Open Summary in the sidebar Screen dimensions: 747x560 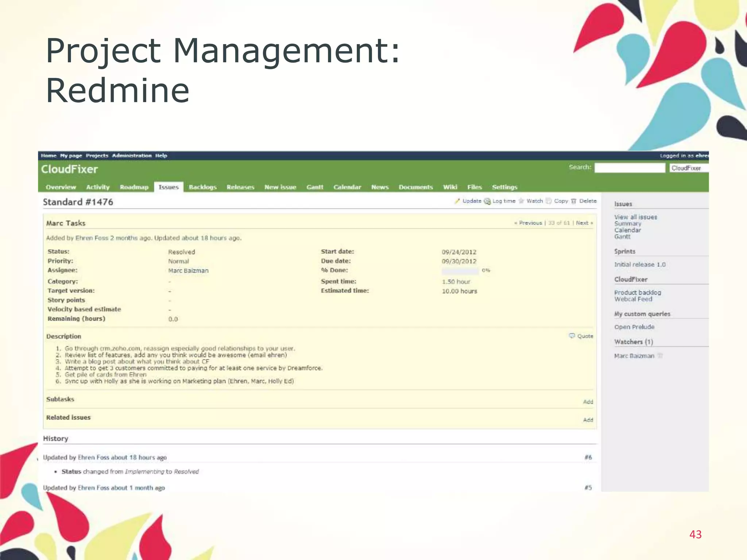click(x=627, y=223)
